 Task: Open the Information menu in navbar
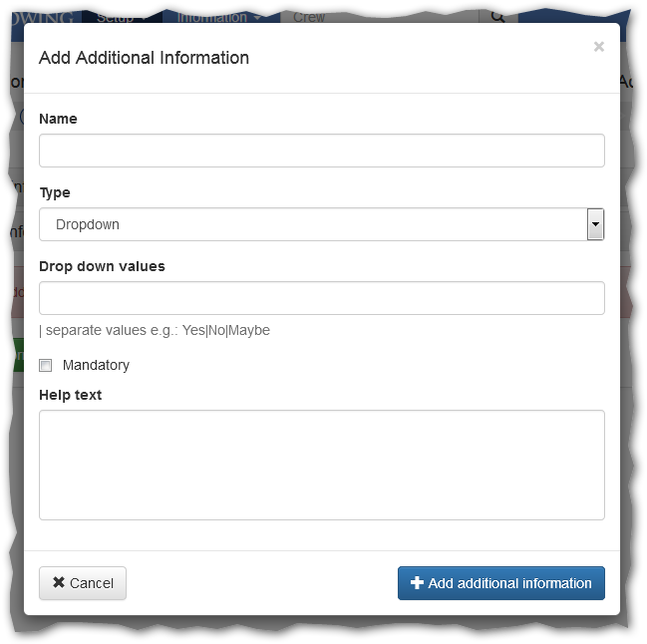click(x=218, y=17)
